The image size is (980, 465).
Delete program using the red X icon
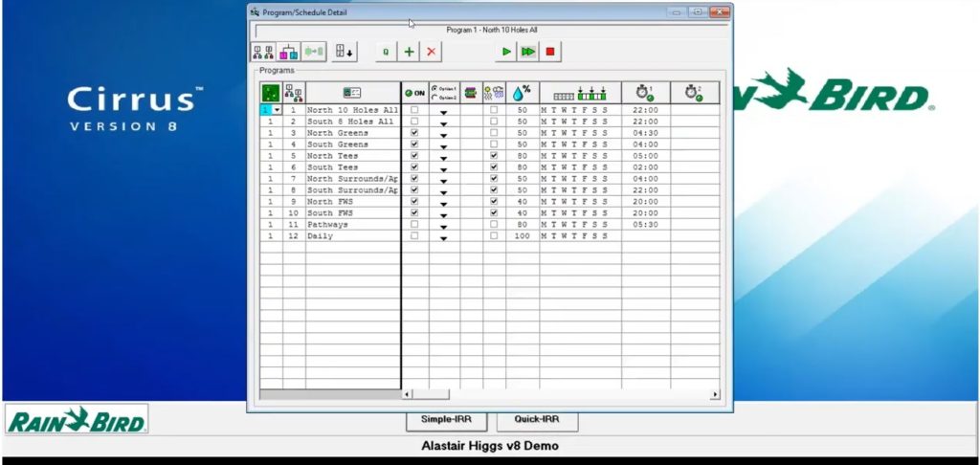click(431, 52)
